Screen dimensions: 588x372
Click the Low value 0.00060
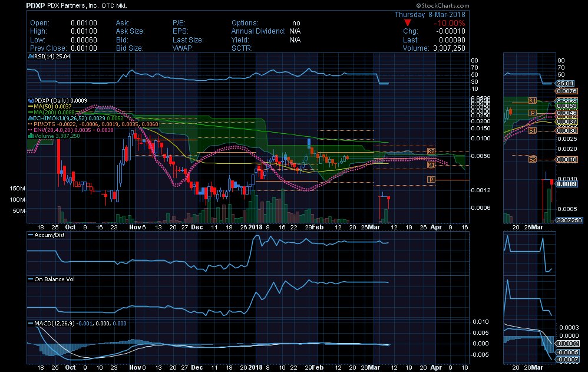point(84,39)
